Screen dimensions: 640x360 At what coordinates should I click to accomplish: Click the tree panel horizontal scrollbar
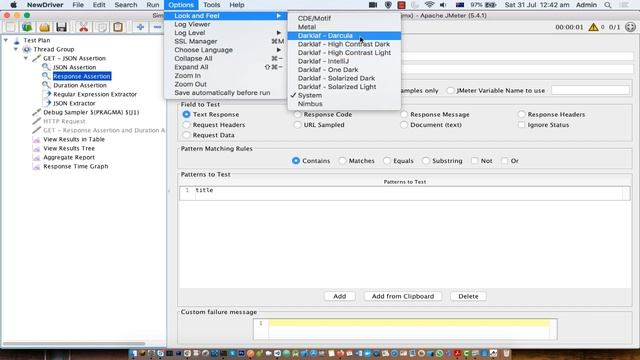point(74,344)
